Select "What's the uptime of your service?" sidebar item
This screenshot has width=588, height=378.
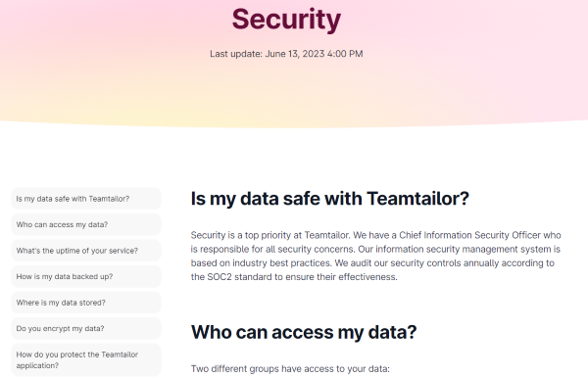86,251
